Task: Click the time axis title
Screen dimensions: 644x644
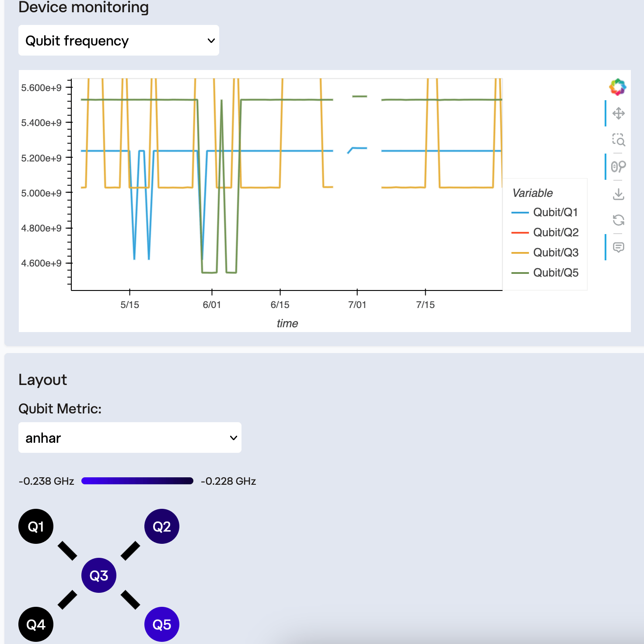Action: click(287, 323)
